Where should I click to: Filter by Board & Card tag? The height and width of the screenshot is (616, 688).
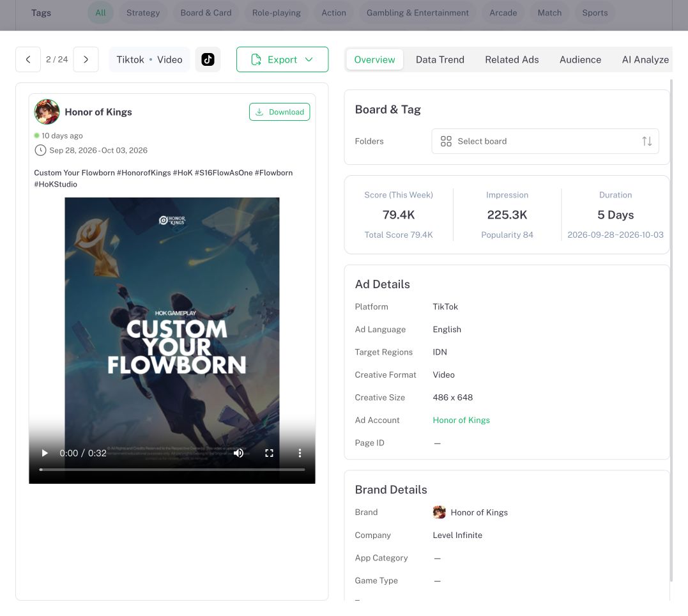206,13
